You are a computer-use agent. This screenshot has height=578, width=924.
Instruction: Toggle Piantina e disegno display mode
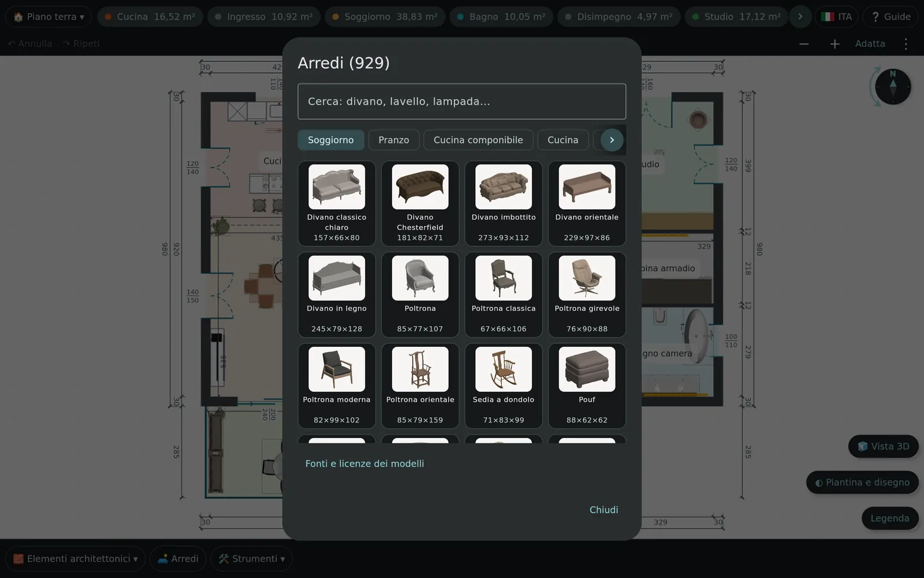(x=862, y=482)
